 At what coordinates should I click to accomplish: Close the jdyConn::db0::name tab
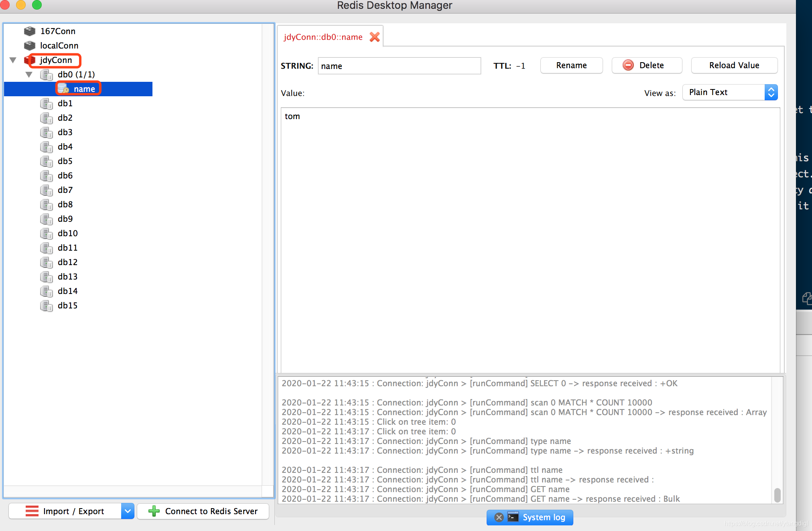tap(375, 37)
